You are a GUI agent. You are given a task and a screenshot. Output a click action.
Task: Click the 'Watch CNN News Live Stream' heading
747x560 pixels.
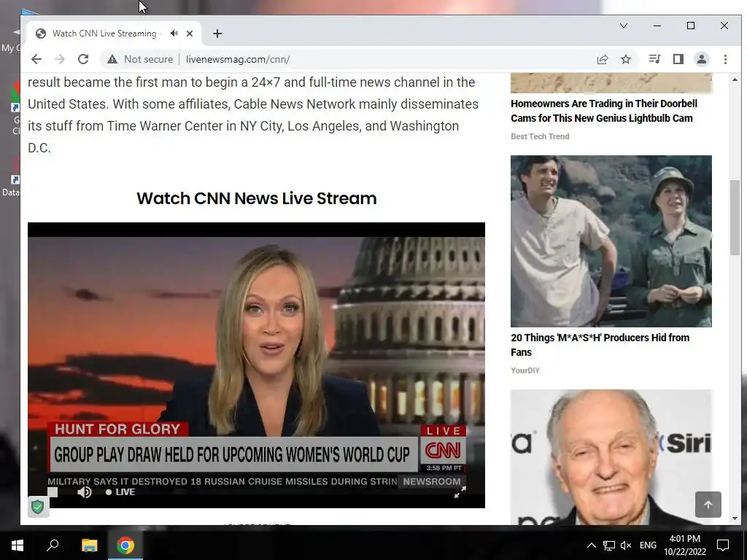coord(256,198)
